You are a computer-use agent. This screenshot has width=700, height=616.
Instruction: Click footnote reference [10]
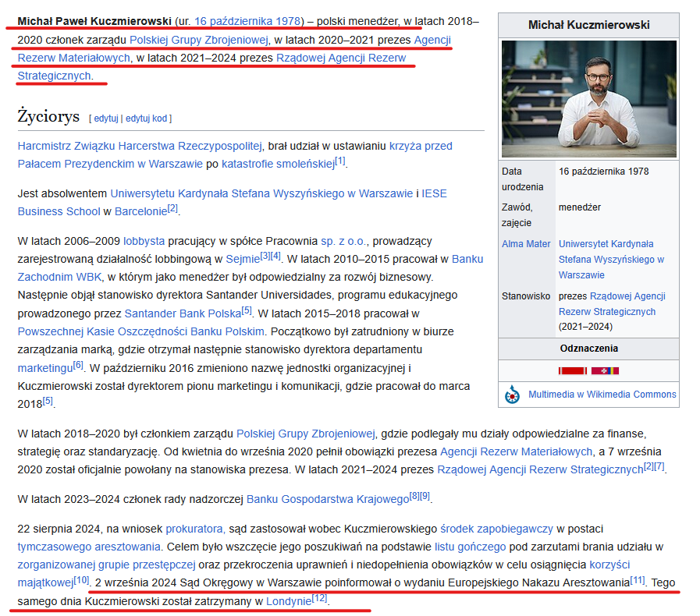point(81,580)
